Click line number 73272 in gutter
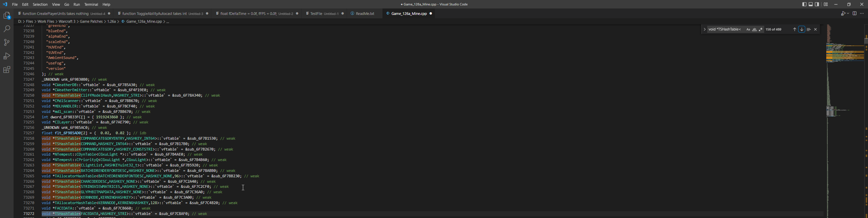 (x=28, y=214)
